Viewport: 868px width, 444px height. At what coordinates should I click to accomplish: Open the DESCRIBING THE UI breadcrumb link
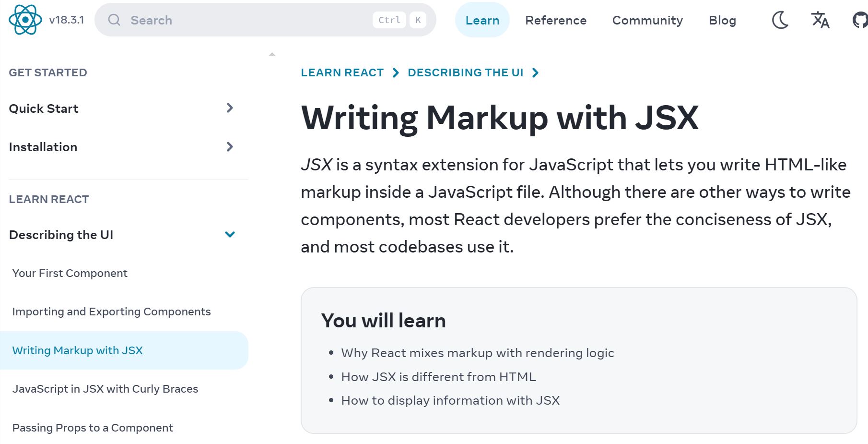point(465,72)
